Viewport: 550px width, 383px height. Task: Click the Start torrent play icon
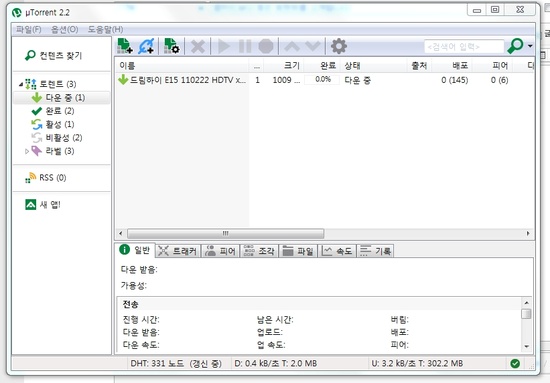[223, 46]
